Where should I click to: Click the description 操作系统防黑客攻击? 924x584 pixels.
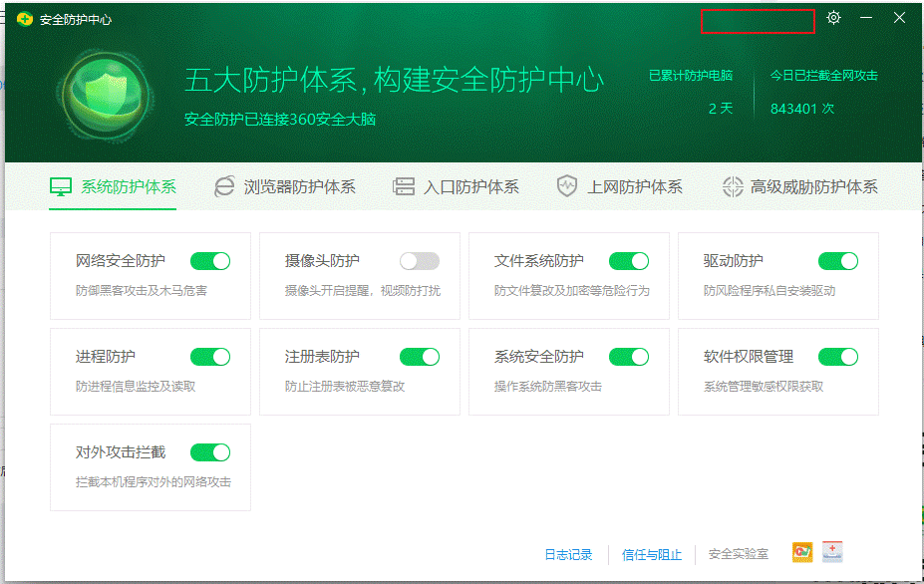coord(548,386)
